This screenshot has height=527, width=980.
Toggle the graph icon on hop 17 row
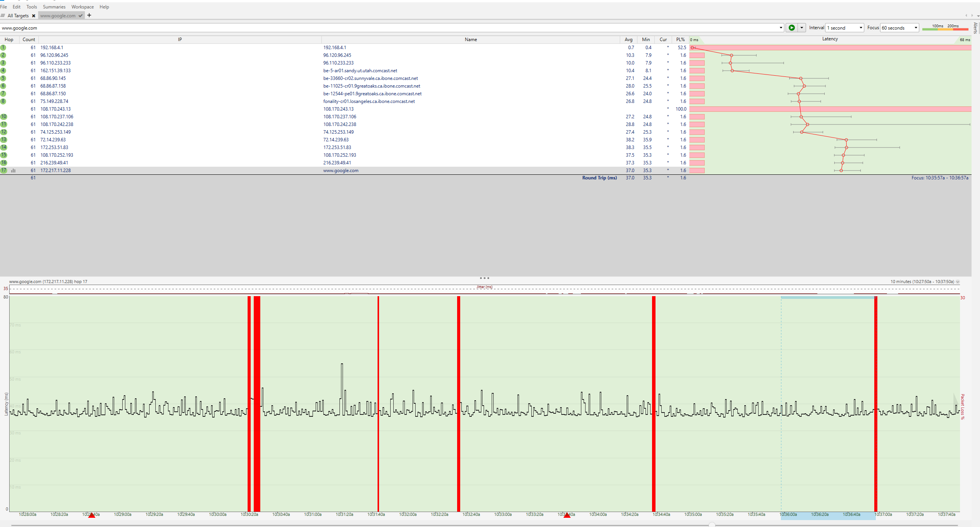coord(13,171)
